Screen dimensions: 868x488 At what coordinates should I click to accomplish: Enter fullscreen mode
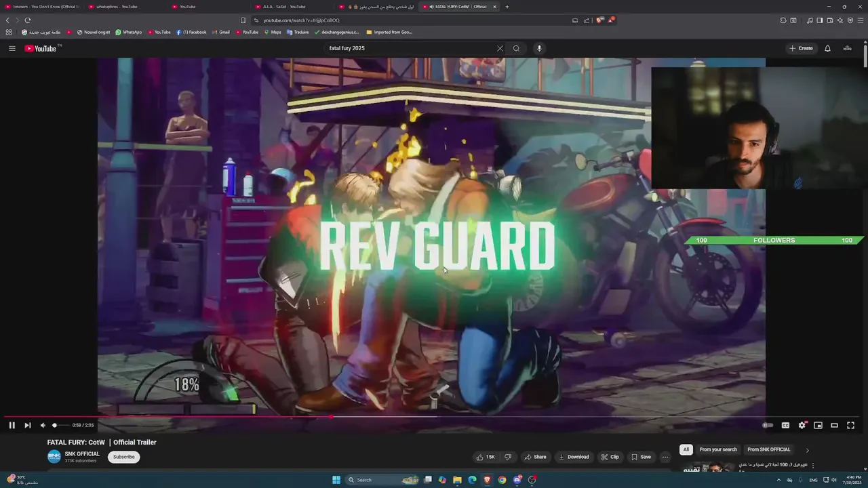pyautogui.click(x=850, y=425)
